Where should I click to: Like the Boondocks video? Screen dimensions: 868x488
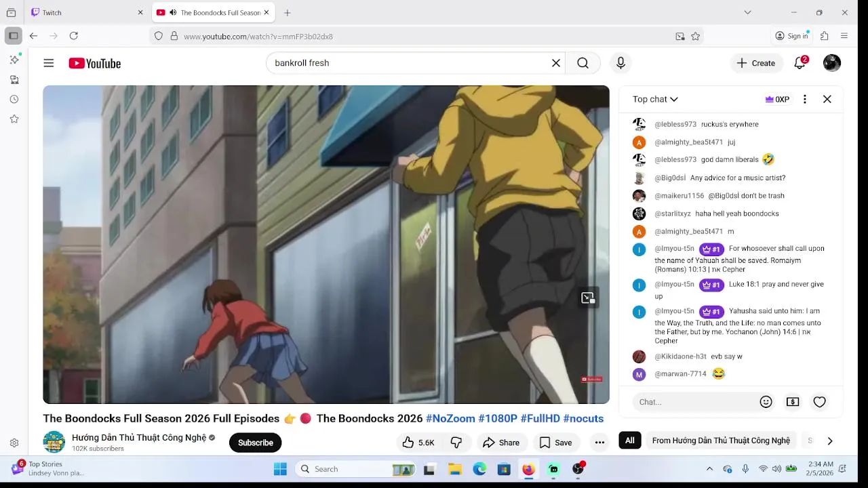(418, 443)
